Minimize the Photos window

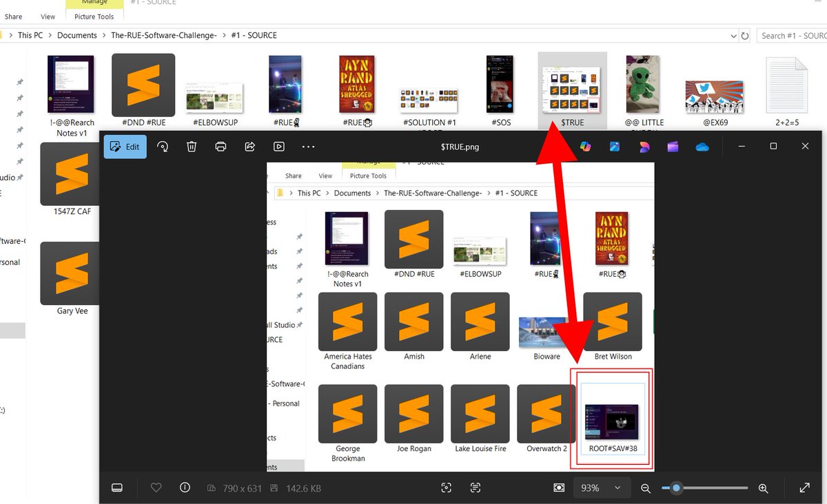pos(742,146)
